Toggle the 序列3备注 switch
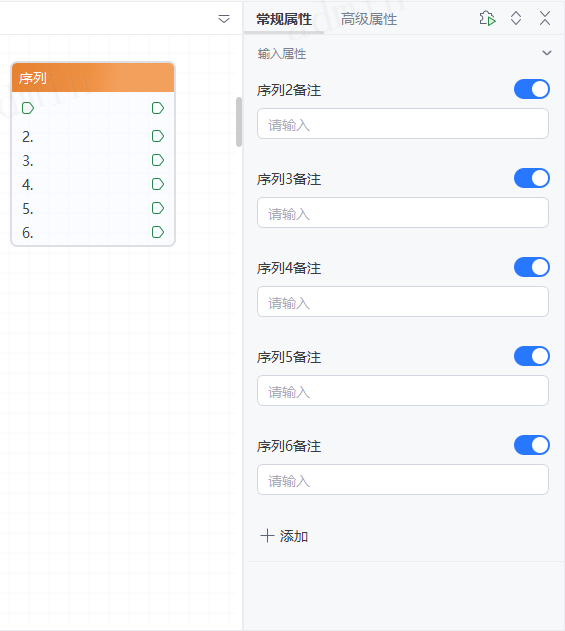 click(532, 178)
